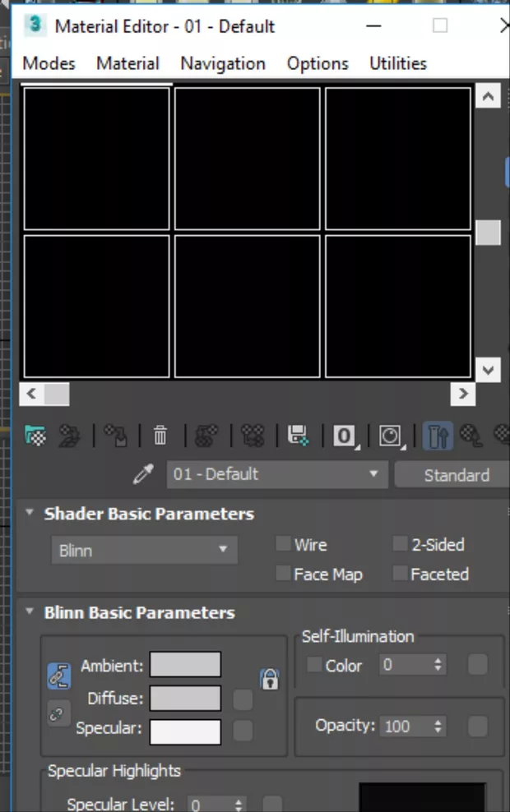
Task: Open the 01 - Default material name dropdown
Action: 276,474
